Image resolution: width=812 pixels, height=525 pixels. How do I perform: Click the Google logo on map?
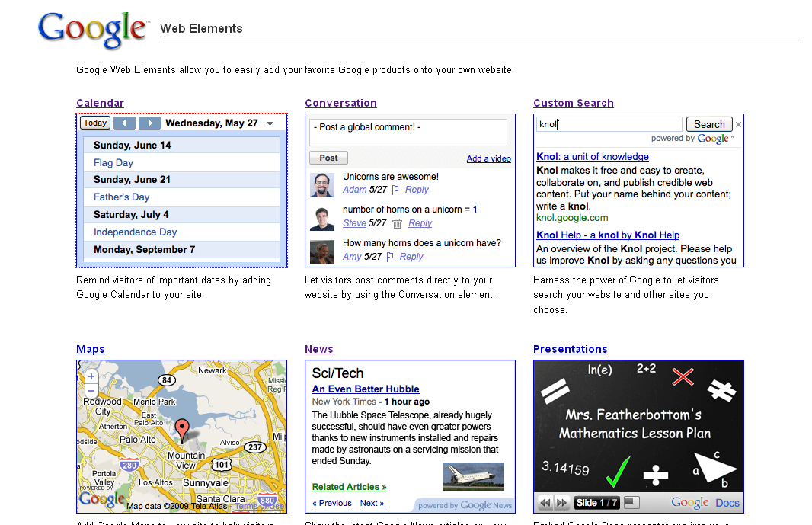[x=101, y=498]
